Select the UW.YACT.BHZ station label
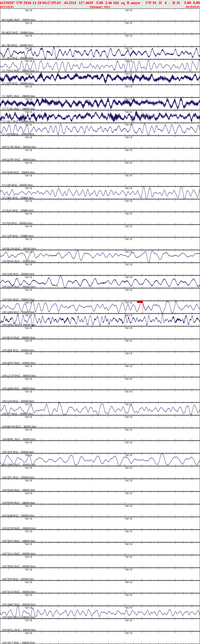Screen dimensions: 200x644 (19, 643)
